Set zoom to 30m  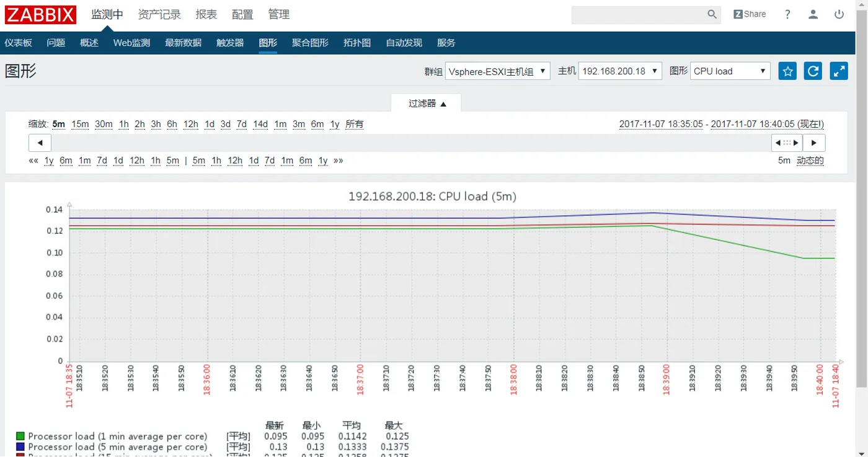[104, 124]
